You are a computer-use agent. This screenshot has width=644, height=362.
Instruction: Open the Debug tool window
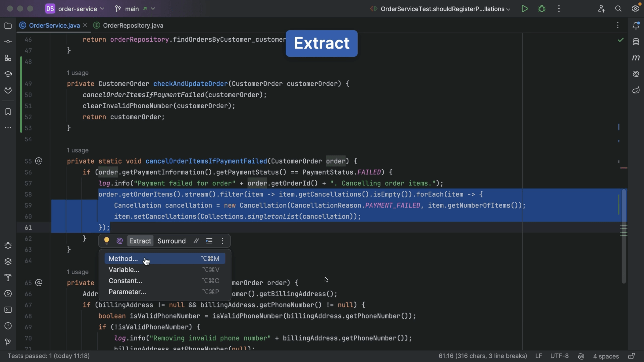pyautogui.click(x=8, y=245)
